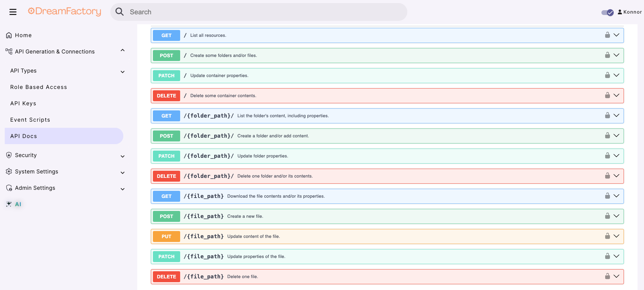Click the DreamFactory logo

point(64,12)
